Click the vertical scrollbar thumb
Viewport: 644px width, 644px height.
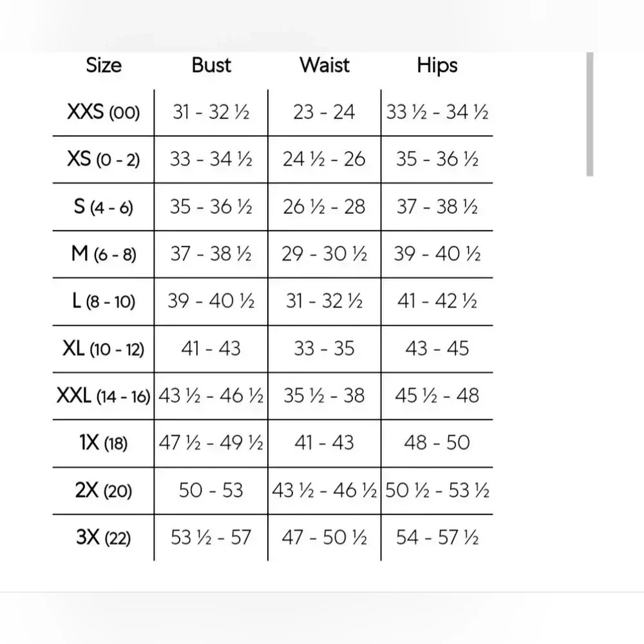point(590,114)
